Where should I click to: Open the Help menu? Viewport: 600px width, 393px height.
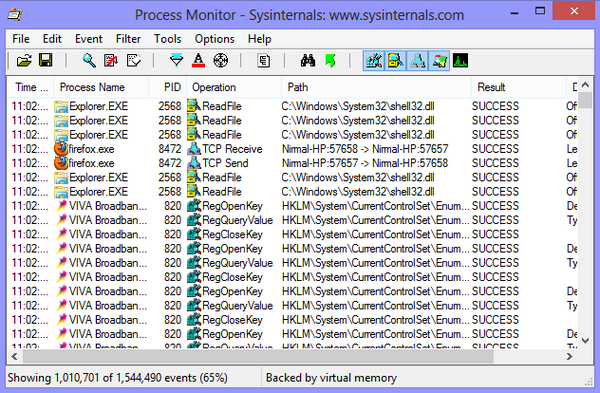coord(259,39)
